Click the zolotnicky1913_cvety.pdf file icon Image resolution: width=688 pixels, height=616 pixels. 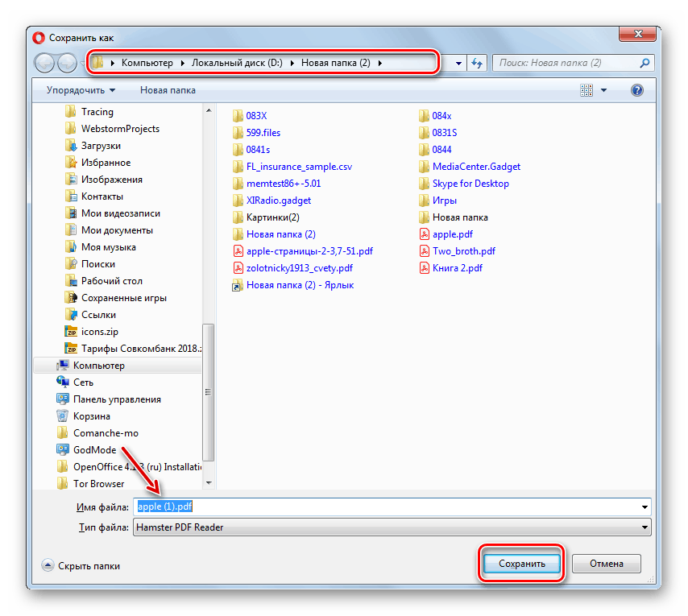238,268
